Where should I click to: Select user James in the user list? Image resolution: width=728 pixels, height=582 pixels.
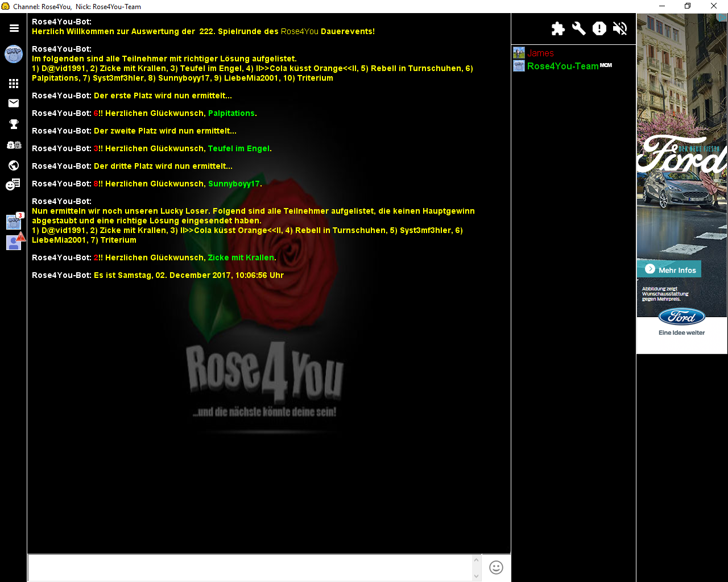(x=540, y=53)
